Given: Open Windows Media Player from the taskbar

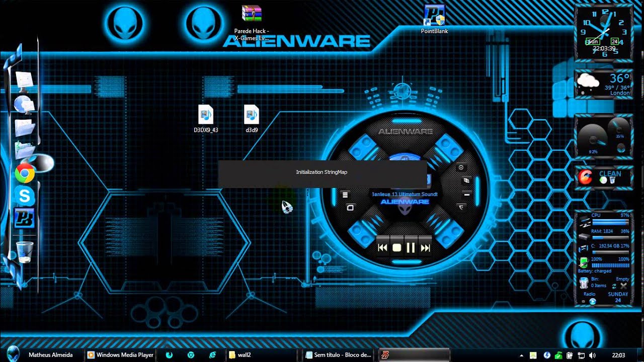Looking at the screenshot, I should point(120,355).
